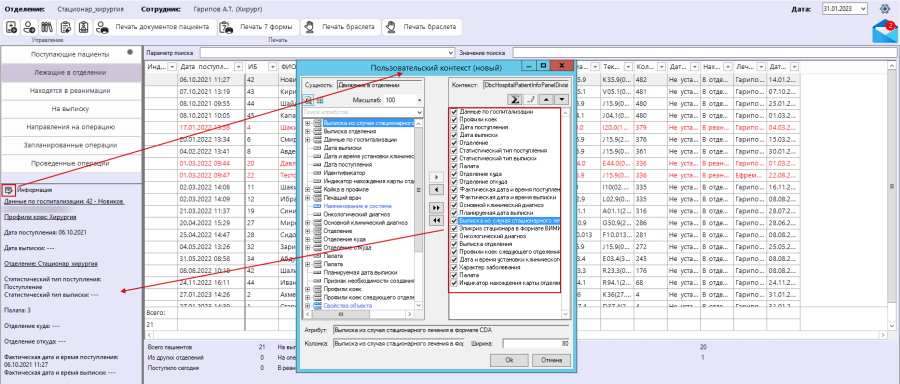Click the icon of Печать 7 формы

(227, 27)
